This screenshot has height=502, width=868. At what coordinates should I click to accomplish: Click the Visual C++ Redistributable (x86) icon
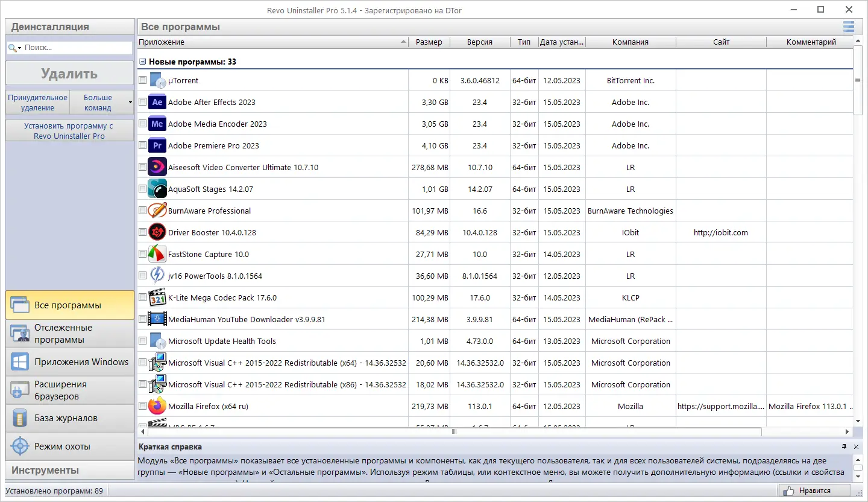(x=157, y=384)
